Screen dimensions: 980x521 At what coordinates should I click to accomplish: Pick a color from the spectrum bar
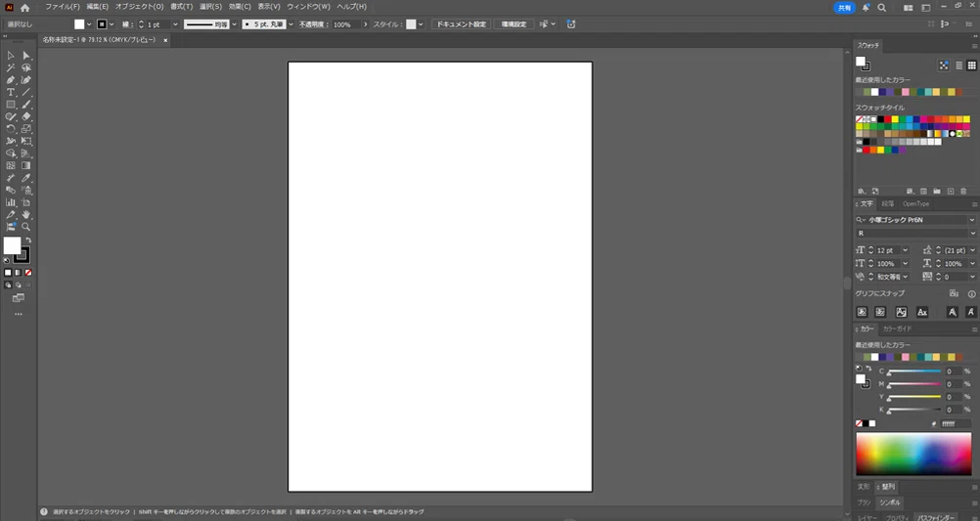coord(913,455)
